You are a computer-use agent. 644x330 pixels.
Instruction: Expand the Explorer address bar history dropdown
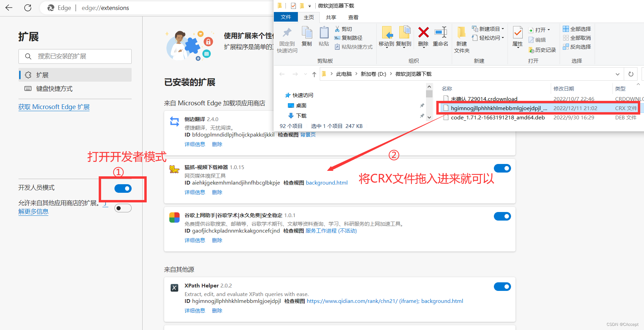pyautogui.click(x=617, y=74)
